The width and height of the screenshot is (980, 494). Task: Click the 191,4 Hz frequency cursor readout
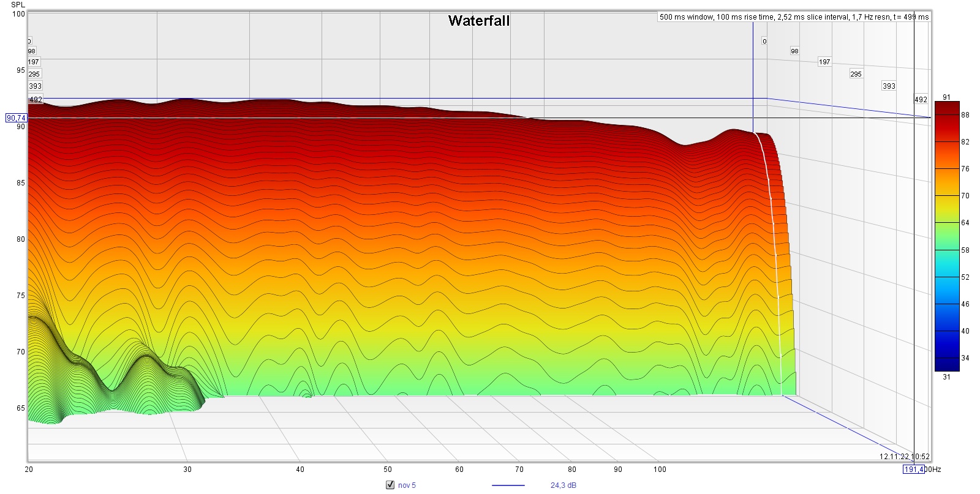point(914,470)
